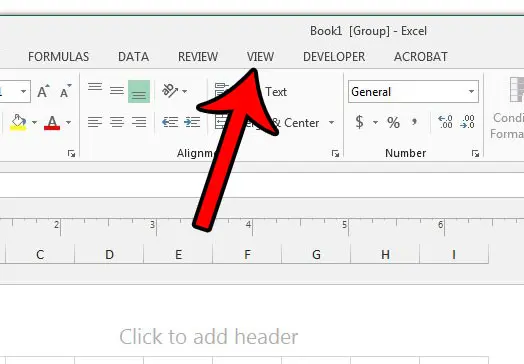Increase font size with the large A icon
This screenshot has height=364, width=524.
point(43,91)
